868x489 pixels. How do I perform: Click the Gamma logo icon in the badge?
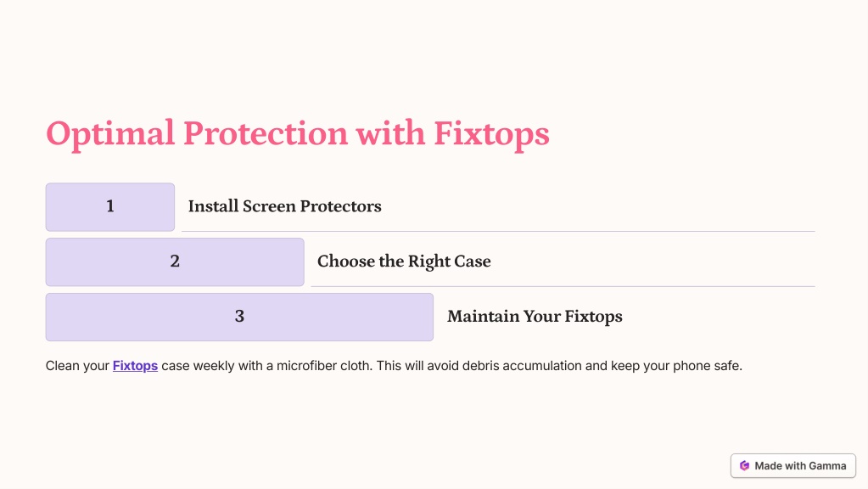click(x=745, y=466)
